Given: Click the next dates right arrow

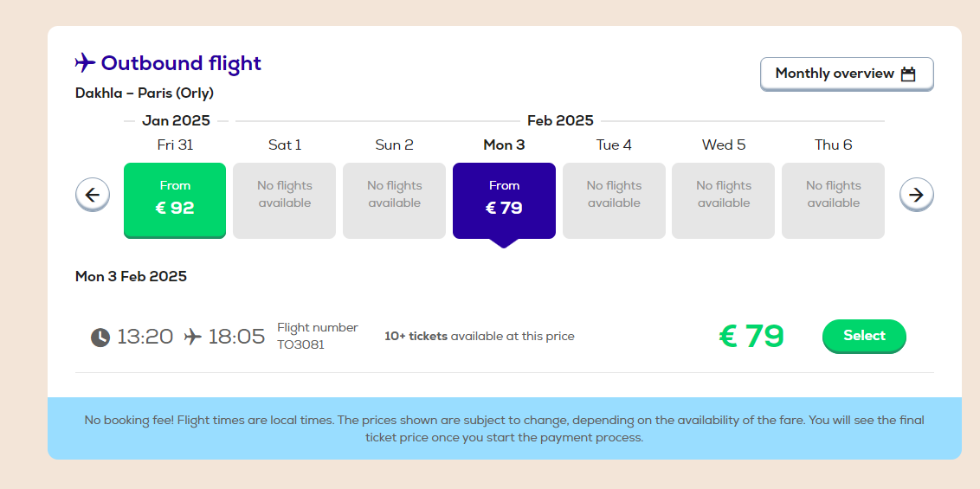Looking at the screenshot, I should pyautogui.click(x=916, y=195).
